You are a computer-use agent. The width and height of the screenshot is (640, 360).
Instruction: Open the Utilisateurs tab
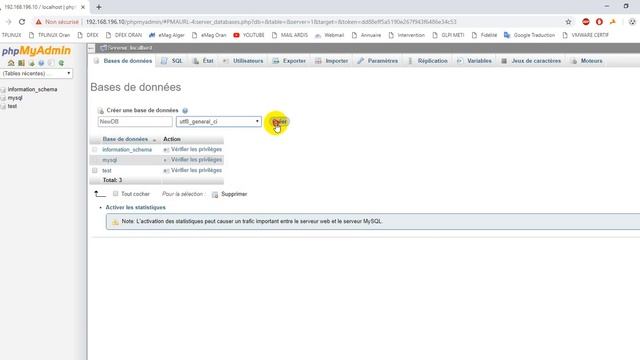pos(243,61)
